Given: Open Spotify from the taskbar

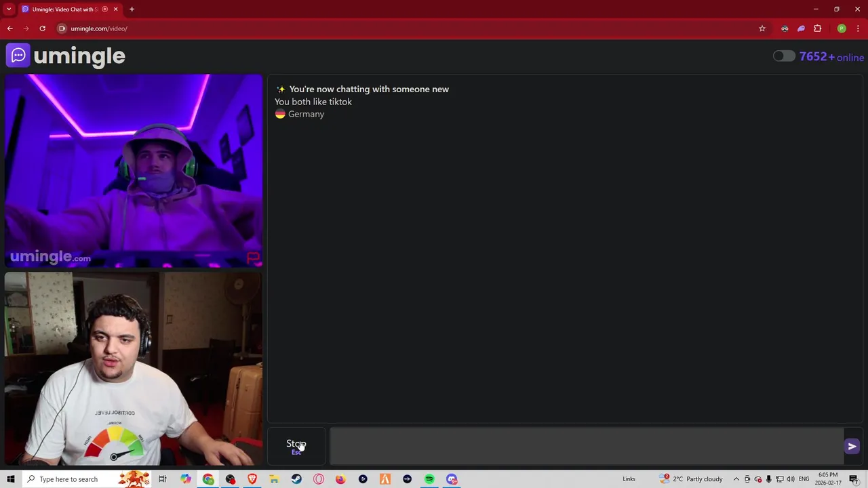Looking at the screenshot, I should (429, 479).
